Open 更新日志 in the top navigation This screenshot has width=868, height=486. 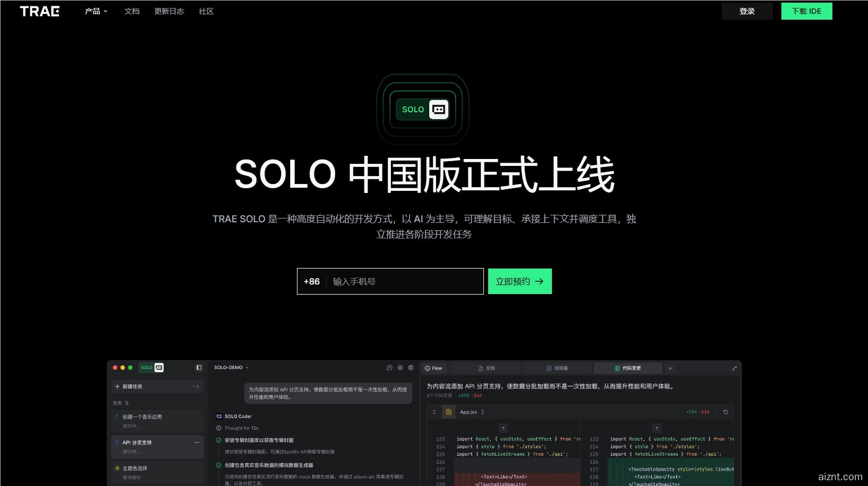tap(169, 11)
